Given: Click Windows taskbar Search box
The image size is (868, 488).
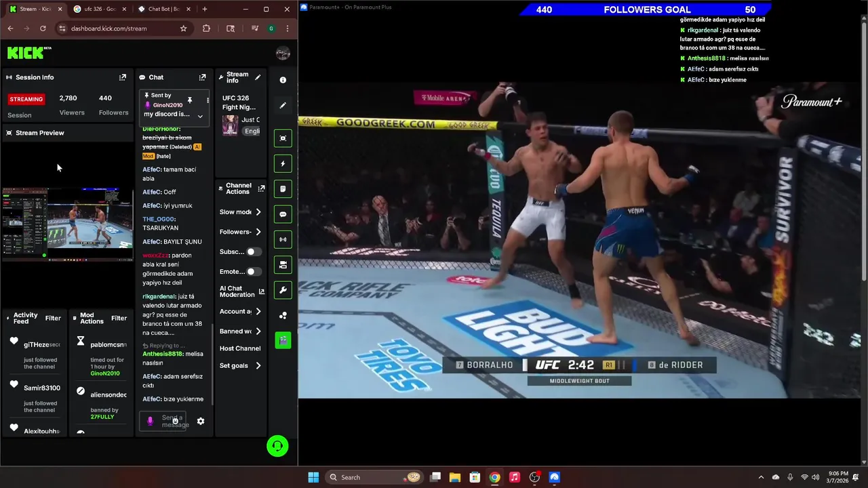Looking at the screenshot, I should [x=374, y=477].
